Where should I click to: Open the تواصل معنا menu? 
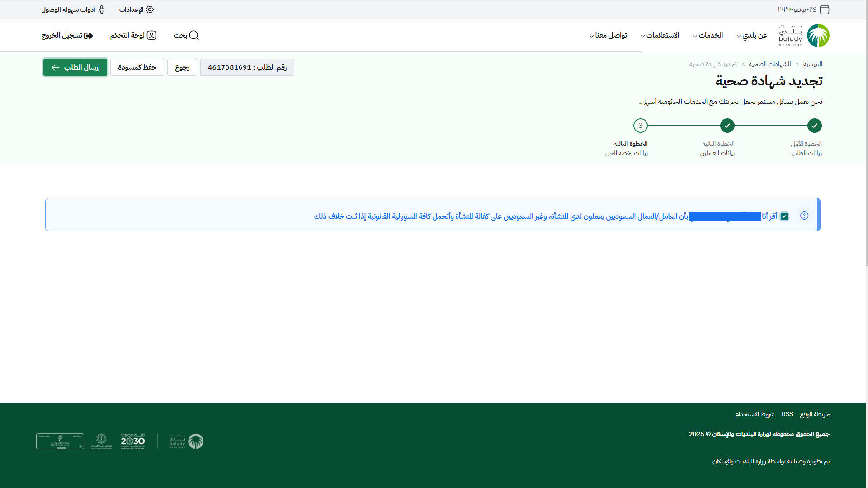[x=608, y=35]
